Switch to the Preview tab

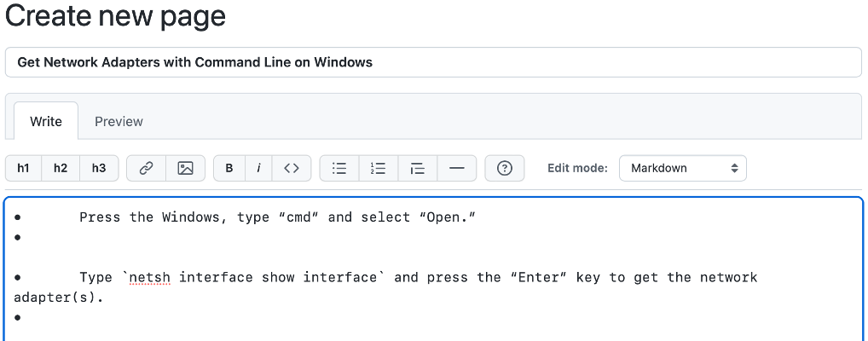point(119,122)
